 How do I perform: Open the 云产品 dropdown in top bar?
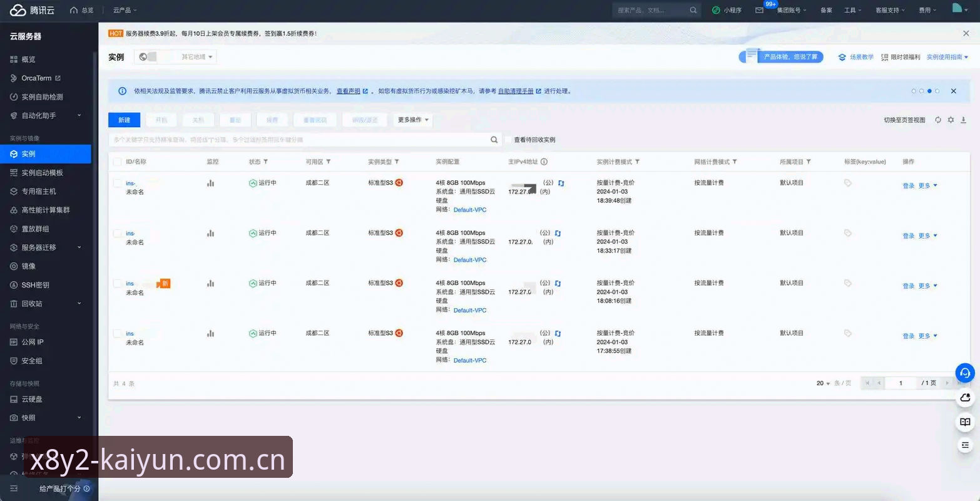125,10
